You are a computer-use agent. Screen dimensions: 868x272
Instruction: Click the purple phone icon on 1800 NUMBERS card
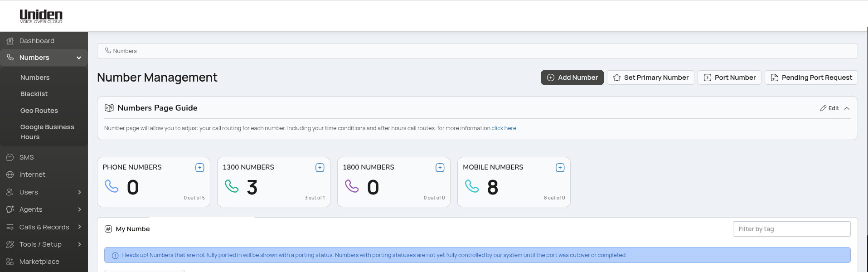[352, 186]
